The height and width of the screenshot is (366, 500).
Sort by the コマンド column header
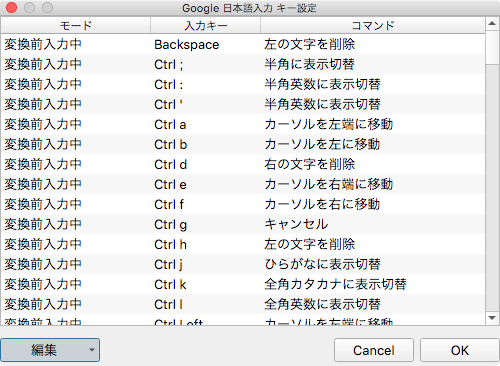coord(373,25)
